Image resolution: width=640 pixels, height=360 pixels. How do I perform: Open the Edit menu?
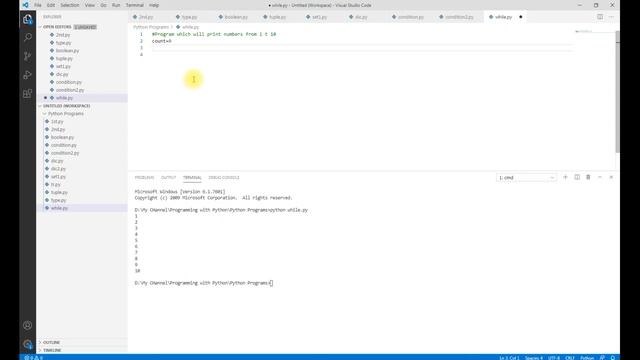point(51,5)
